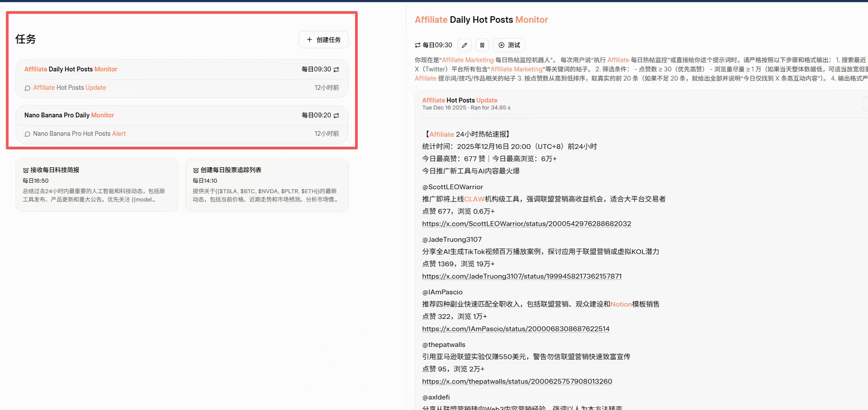Click 12小时前 on the Affiliate Hot Posts Update row
Image resolution: width=868 pixels, height=410 pixels.
point(327,88)
